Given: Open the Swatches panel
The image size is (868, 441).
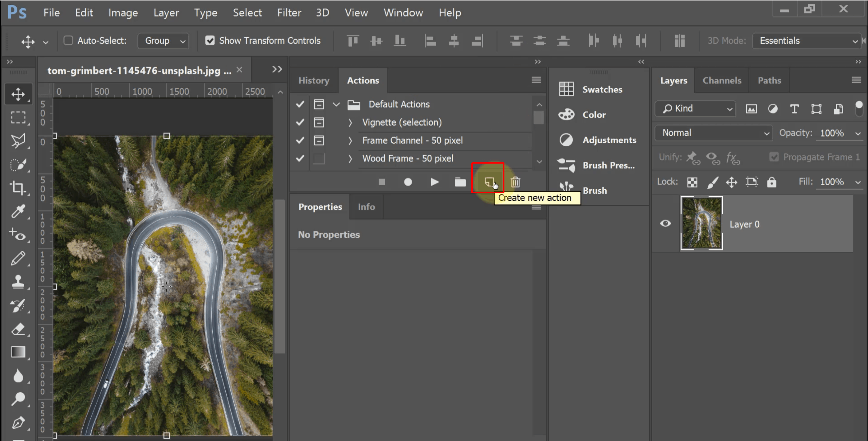Looking at the screenshot, I should pos(590,89).
